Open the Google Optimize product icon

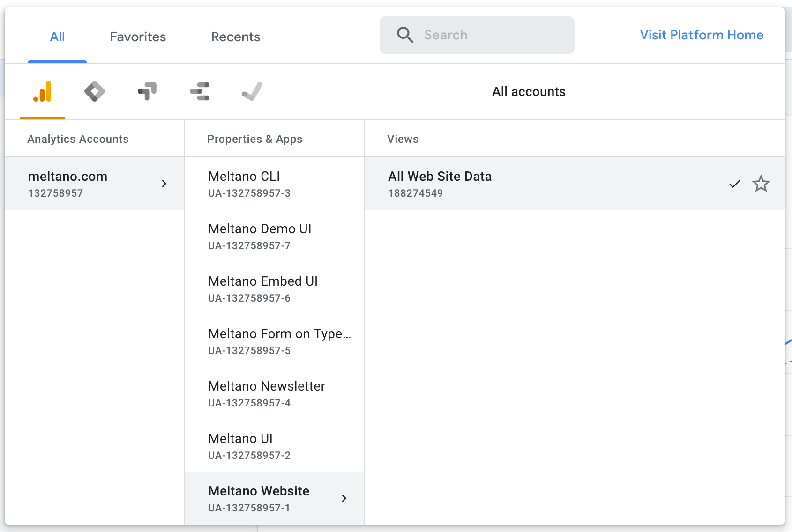pyautogui.click(x=147, y=91)
